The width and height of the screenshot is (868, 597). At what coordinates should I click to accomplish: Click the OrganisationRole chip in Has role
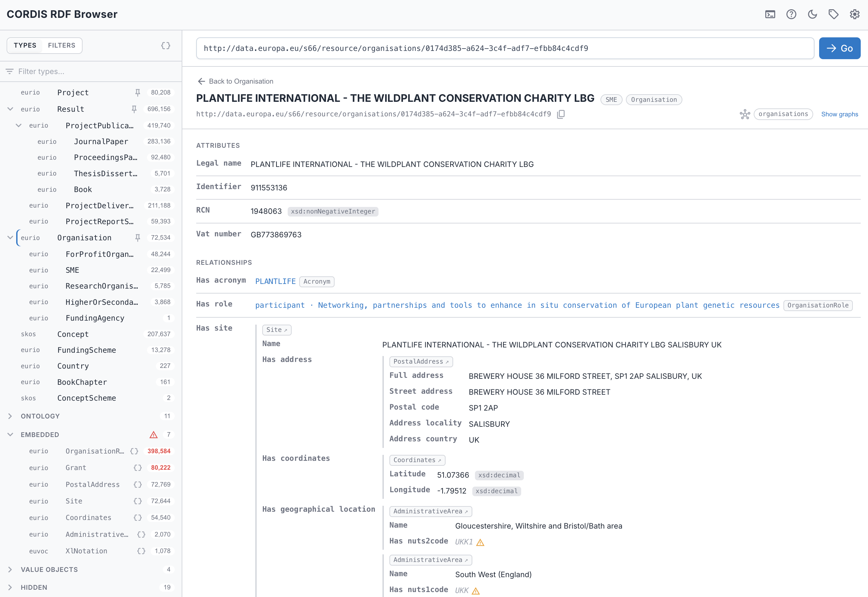click(817, 305)
